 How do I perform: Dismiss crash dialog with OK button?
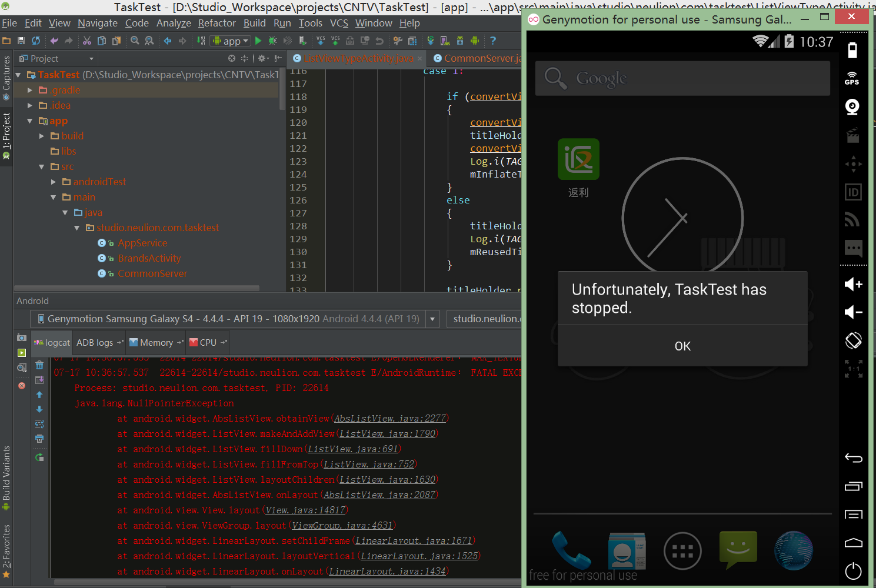click(682, 346)
